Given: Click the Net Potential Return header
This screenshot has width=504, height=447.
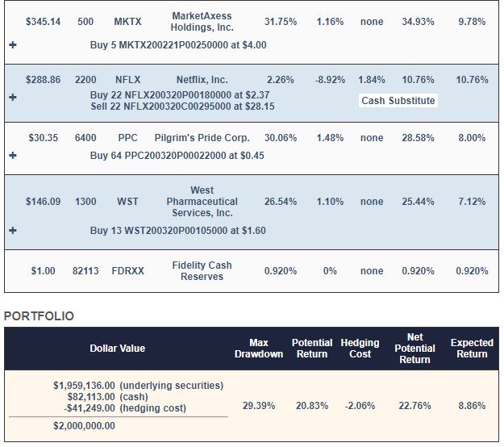Looking at the screenshot, I should pos(414,349).
